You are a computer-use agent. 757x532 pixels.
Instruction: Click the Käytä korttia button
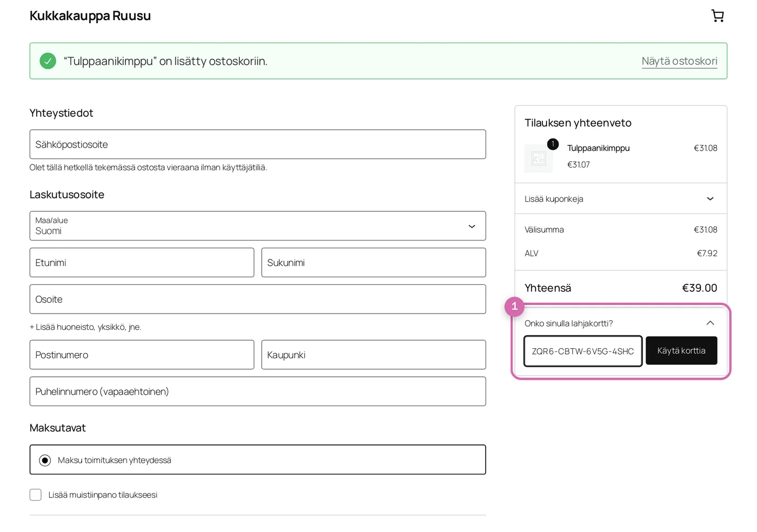point(681,351)
